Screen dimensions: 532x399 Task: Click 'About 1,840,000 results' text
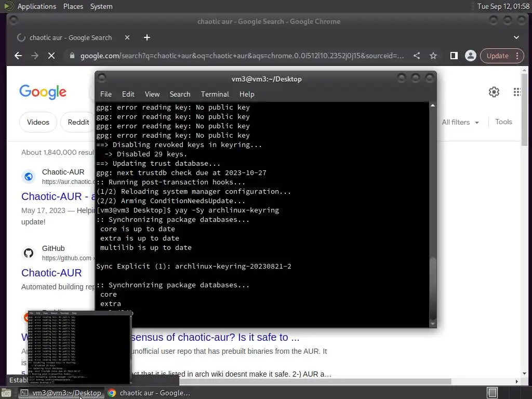point(58,152)
